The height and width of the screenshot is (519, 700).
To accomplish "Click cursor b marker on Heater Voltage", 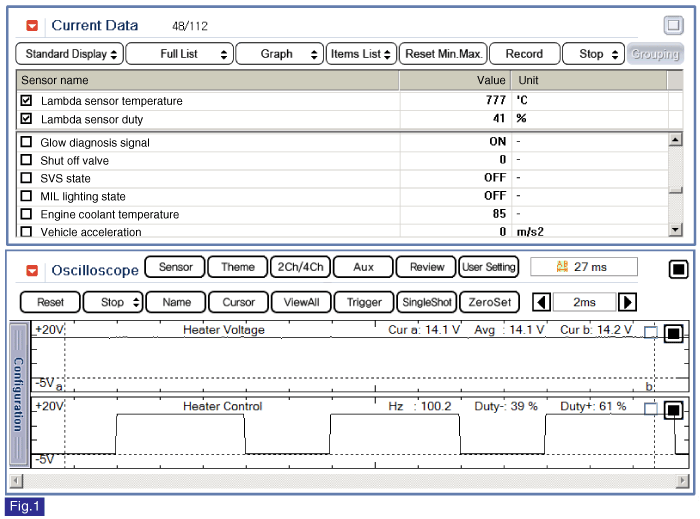I will point(649,386).
